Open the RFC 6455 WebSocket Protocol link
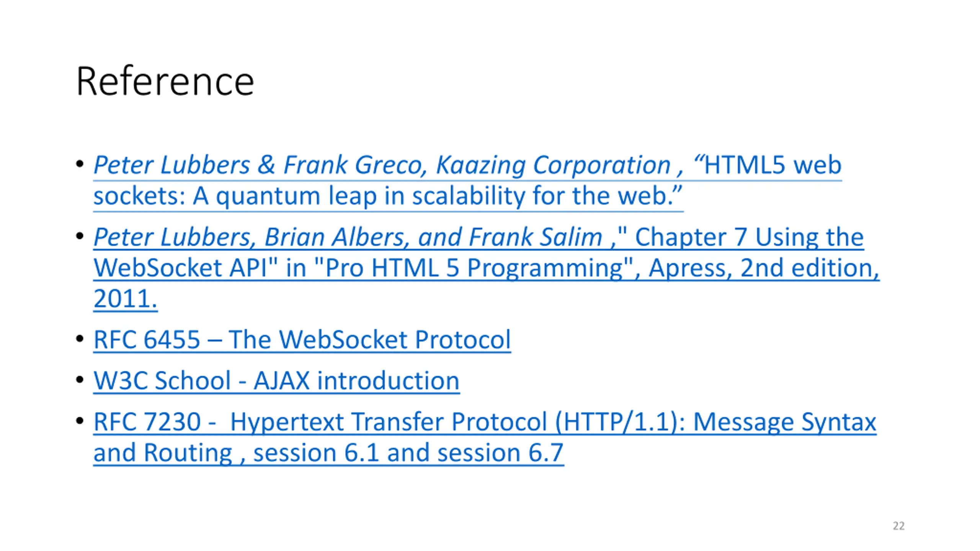 click(302, 339)
